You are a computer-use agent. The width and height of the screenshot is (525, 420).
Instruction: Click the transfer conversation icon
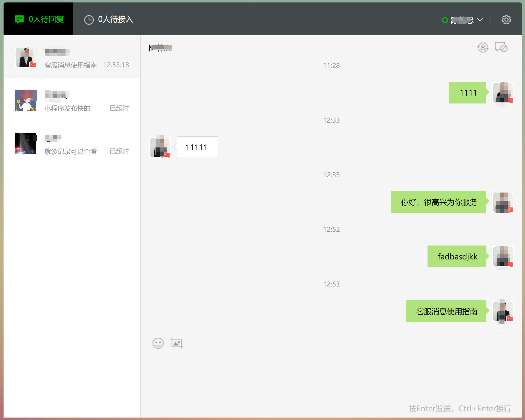click(x=482, y=48)
